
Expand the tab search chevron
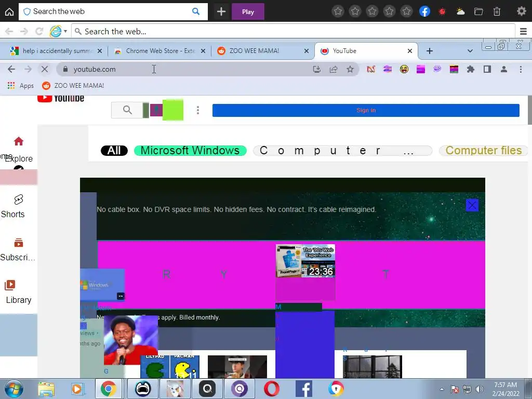click(470, 51)
